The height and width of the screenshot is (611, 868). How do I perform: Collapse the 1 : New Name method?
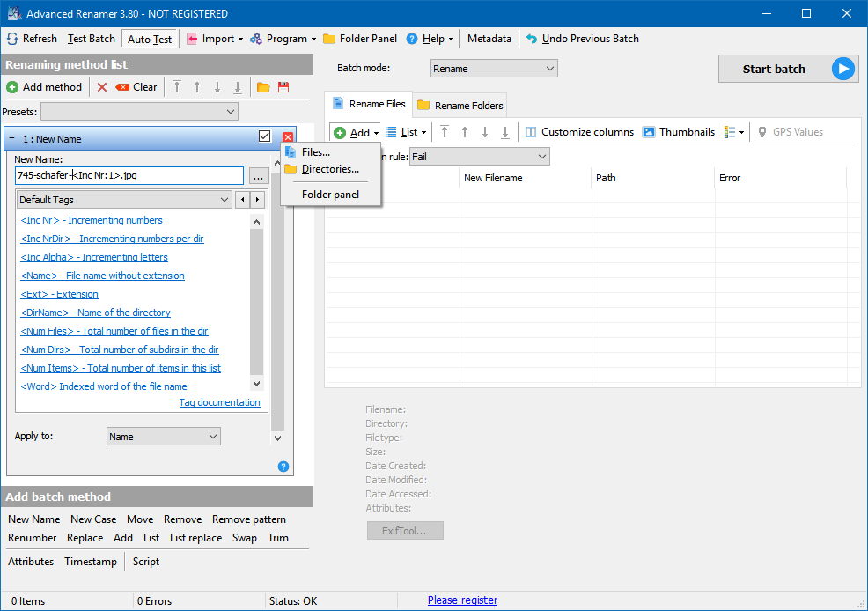(x=12, y=138)
